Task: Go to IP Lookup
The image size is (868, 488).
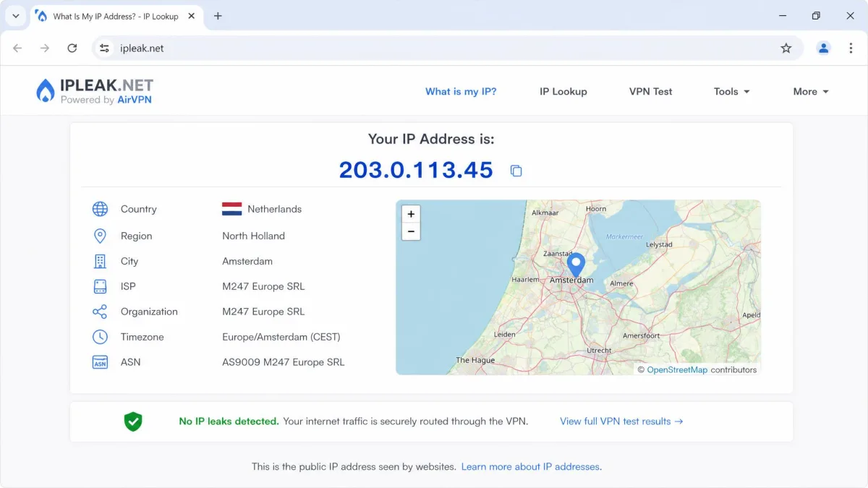Action: [x=563, y=92]
